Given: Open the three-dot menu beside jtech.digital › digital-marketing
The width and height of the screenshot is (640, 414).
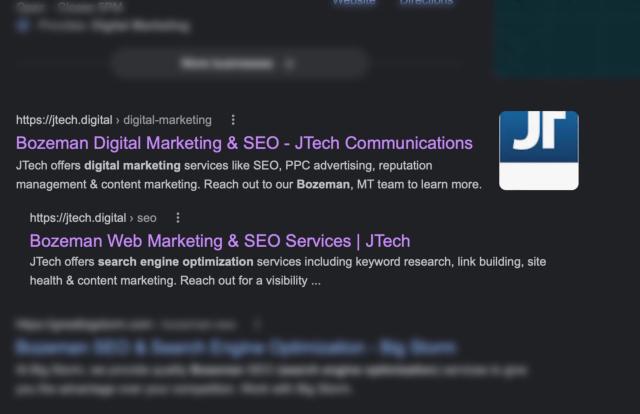Looking at the screenshot, I should click(x=233, y=120).
